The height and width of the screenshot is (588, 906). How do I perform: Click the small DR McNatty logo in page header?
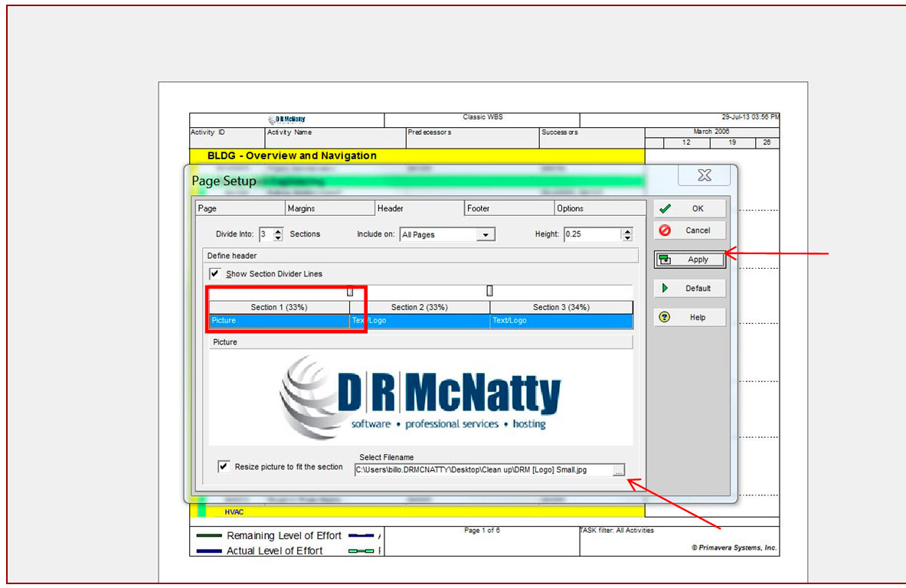tap(286, 119)
